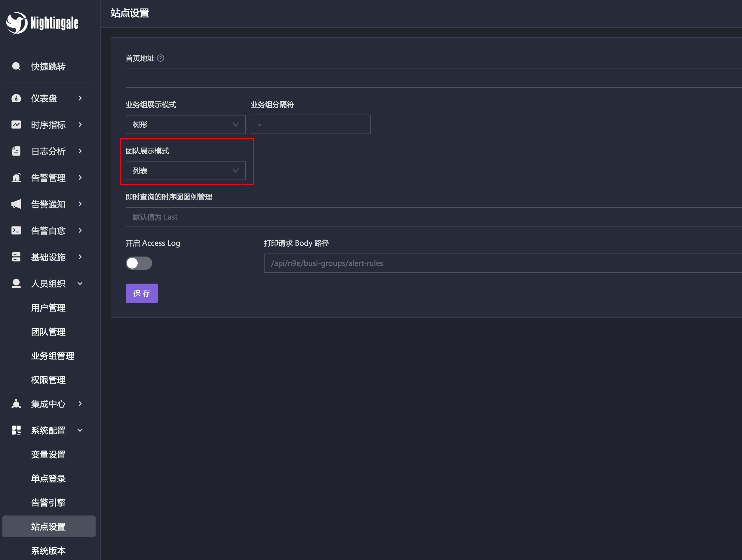Go to 变量设置 menu item
742x560 pixels.
pyautogui.click(x=48, y=454)
